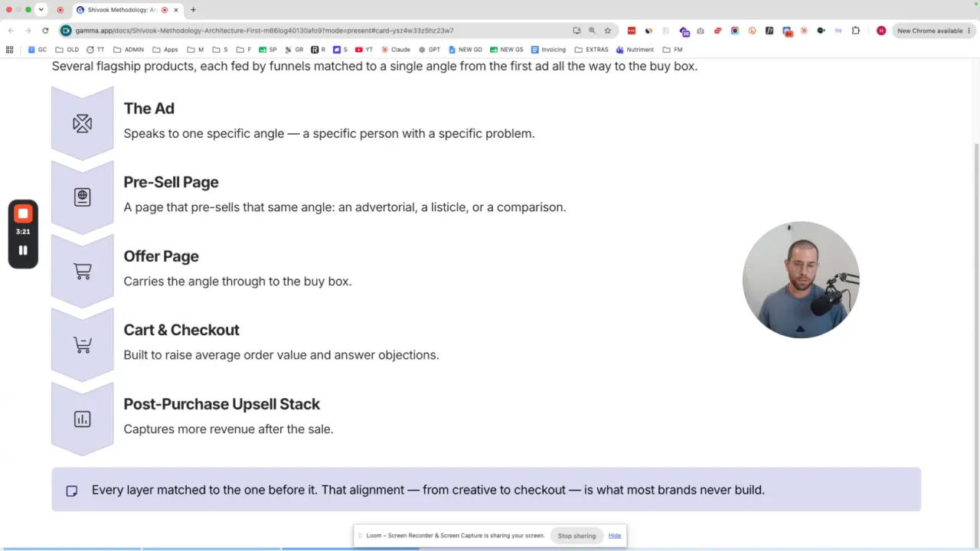Click the Loom webcam bubble
Viewport: 980px width, 551px height.
[801, 280]
